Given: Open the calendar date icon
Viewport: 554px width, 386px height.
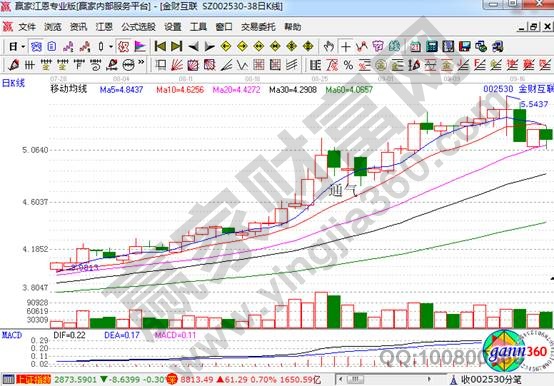Looking at the screenshot, I should pos(415,46).
